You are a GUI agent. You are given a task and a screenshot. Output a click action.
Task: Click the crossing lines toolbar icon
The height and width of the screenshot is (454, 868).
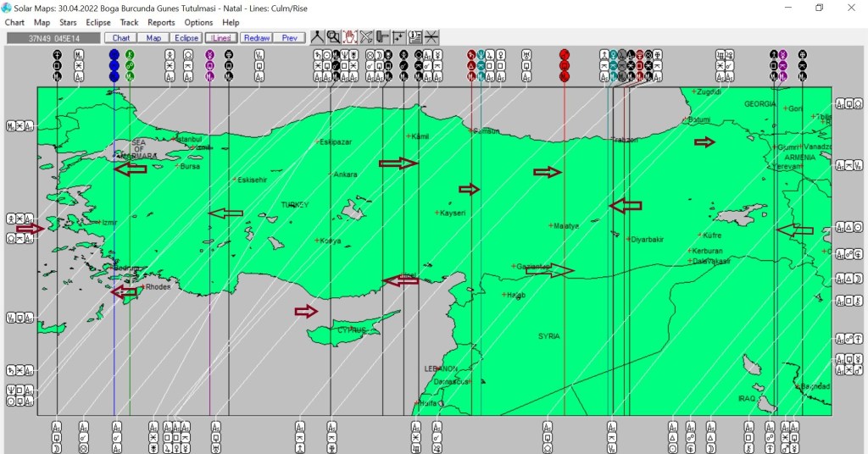coord(431,37)
